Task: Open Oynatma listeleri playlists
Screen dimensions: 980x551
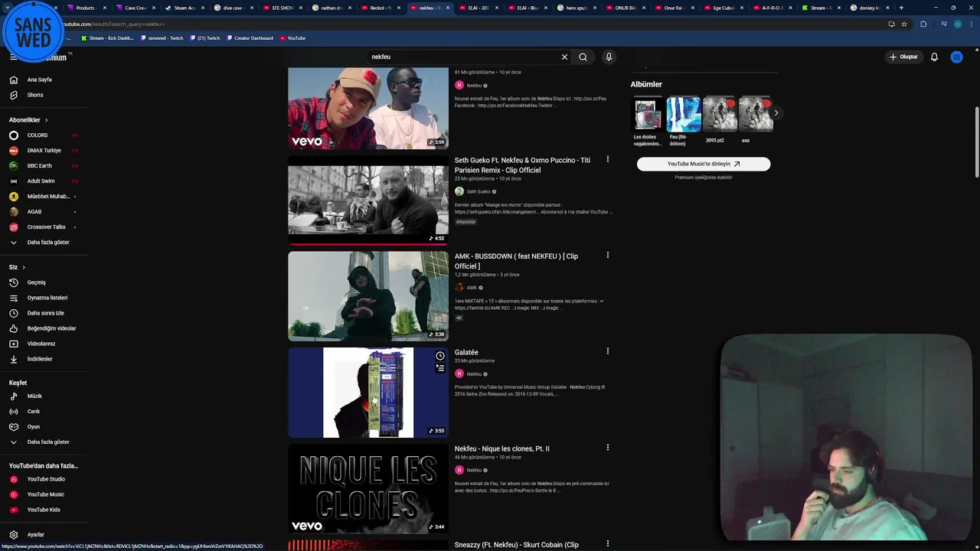Action: [x=44, y=298]
